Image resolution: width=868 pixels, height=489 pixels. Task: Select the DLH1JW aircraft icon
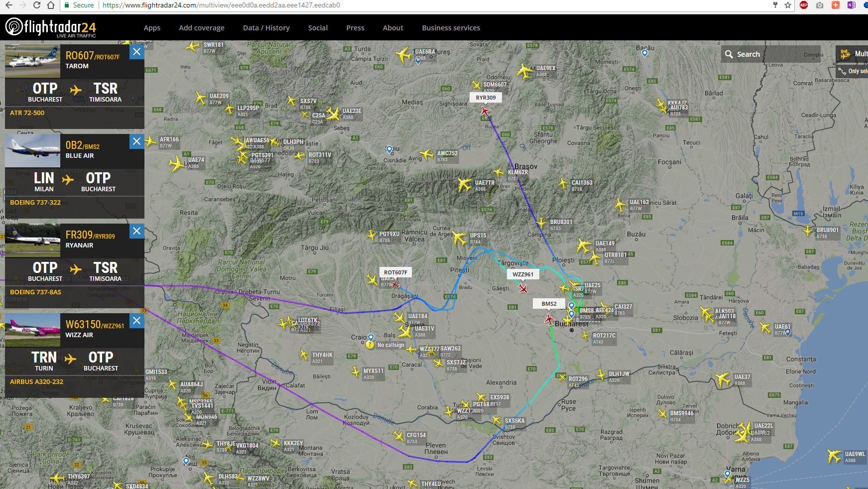[601, 374]
